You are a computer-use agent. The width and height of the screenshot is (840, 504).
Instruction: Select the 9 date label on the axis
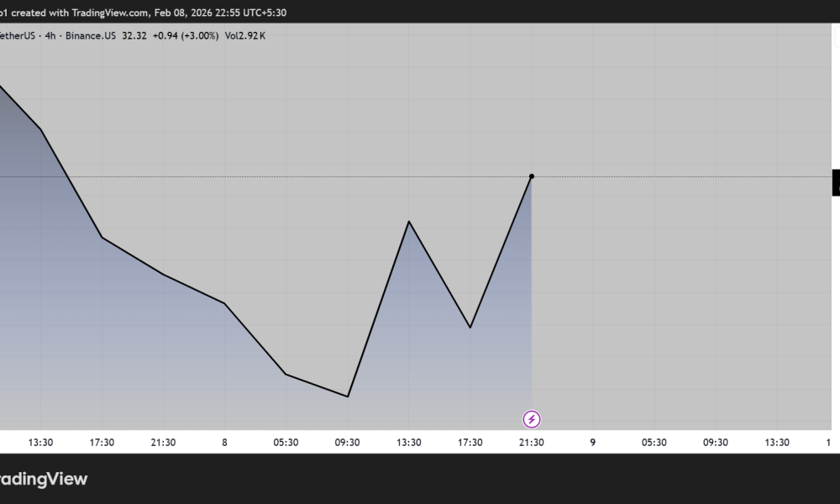coord(592,442)
